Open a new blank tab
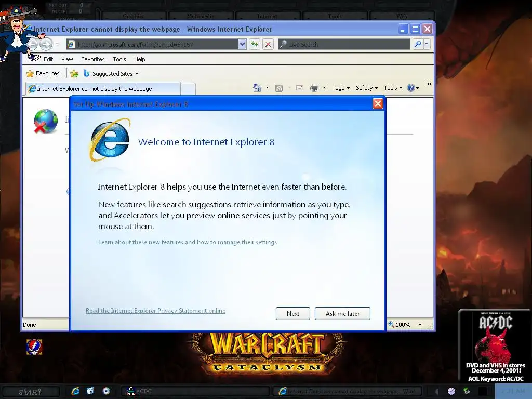Image resolution: width=532 pixels, height=399 pixels. click(188, 89)
